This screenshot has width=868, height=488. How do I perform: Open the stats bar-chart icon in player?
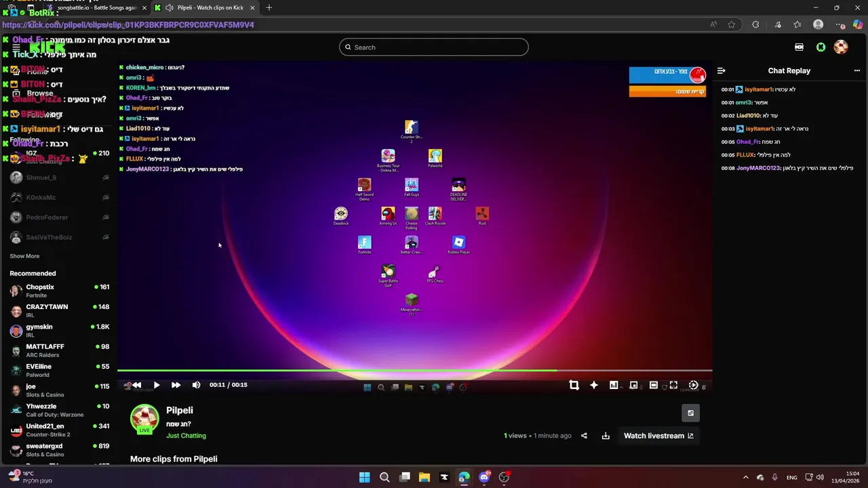[x=614, y=385]
